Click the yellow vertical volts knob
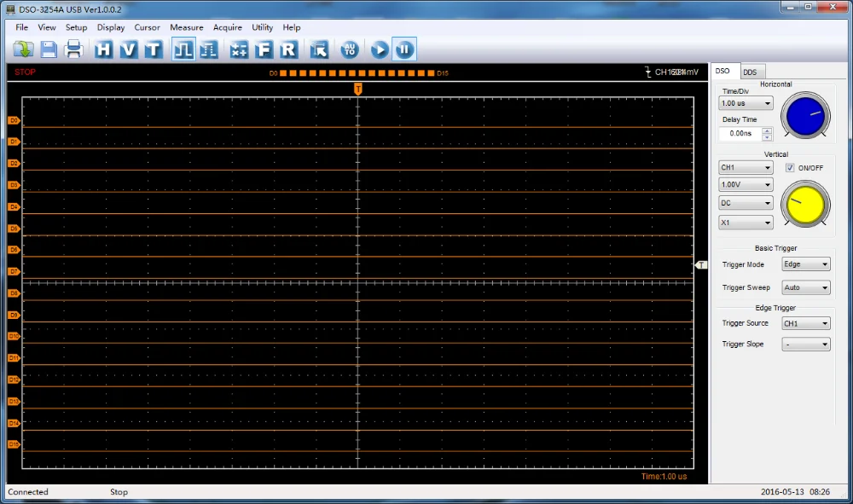The height and width of the screenshot is (504, 853). 806,205
